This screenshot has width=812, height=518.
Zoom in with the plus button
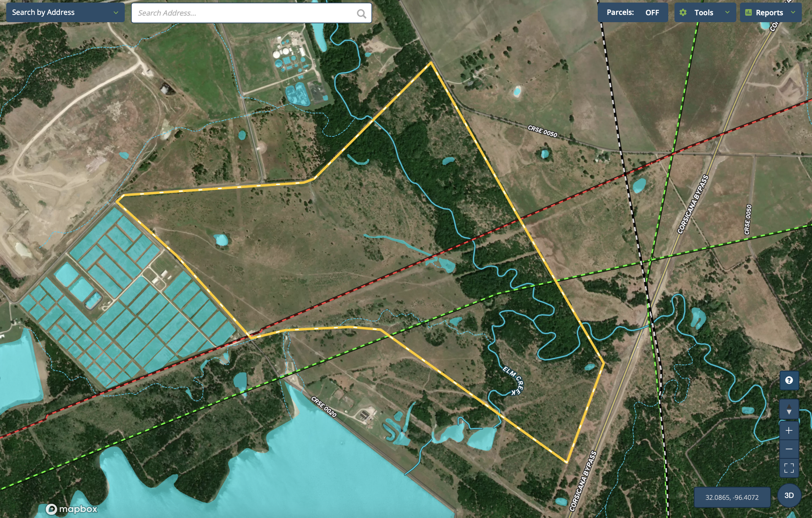[789, 431]
